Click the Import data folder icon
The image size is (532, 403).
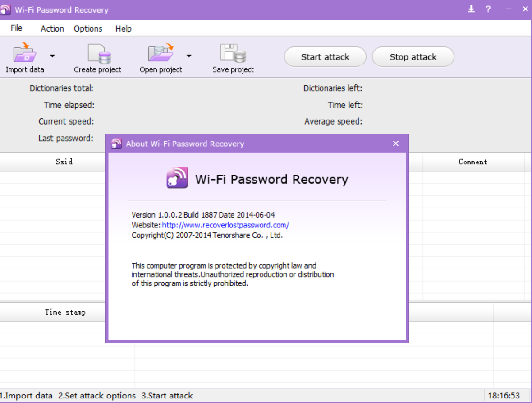point(25,52)
